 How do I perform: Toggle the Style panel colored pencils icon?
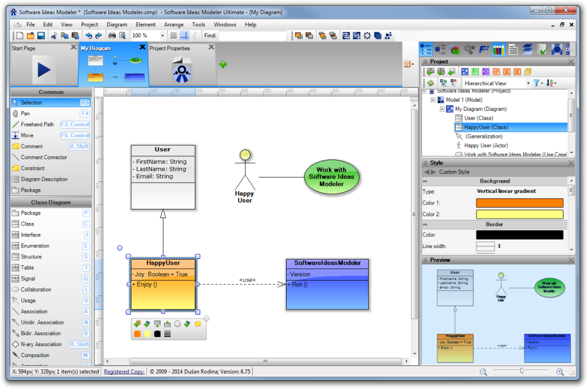click(x=499, y=49)
